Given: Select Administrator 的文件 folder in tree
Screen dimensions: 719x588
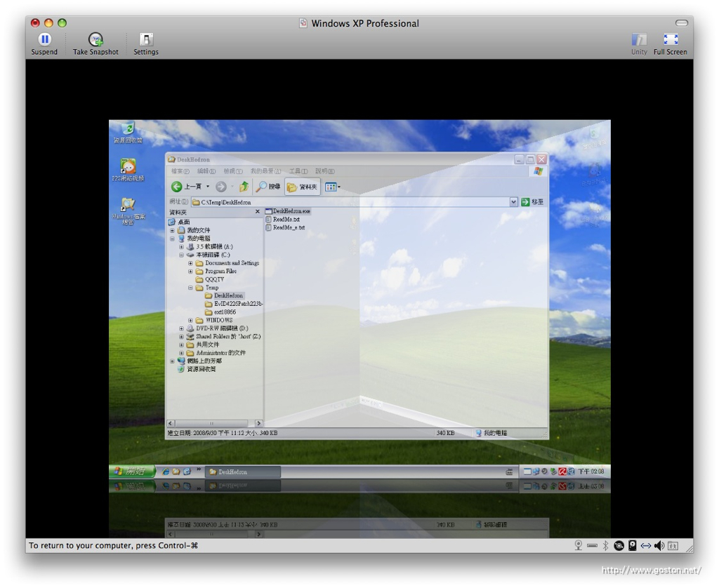Looking at the screenshot, I should click(x=216, y=353).
